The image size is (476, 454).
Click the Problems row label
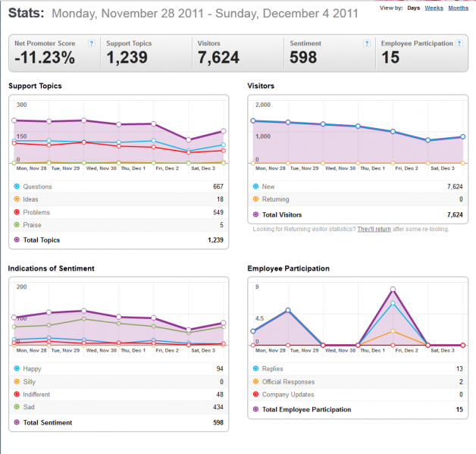[x=36, y=212]
